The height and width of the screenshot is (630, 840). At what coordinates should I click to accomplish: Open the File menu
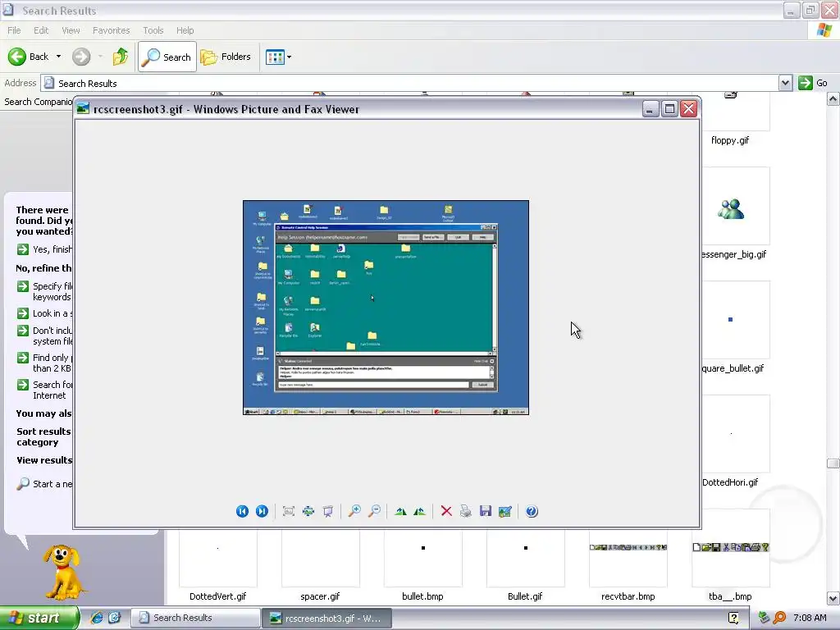[x=14, y=30]
